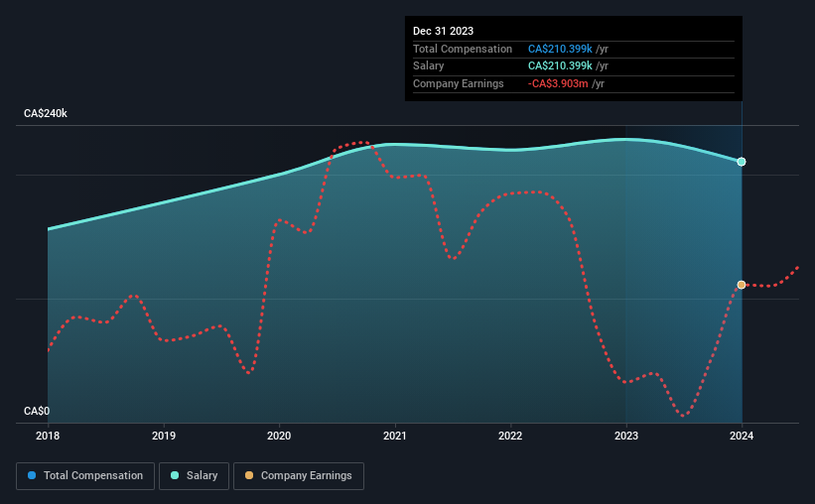Image resolution: width=815 pixels, height=504 pixels.
Task: Click the CA$240k y-axis label
Action: [46, 113]
